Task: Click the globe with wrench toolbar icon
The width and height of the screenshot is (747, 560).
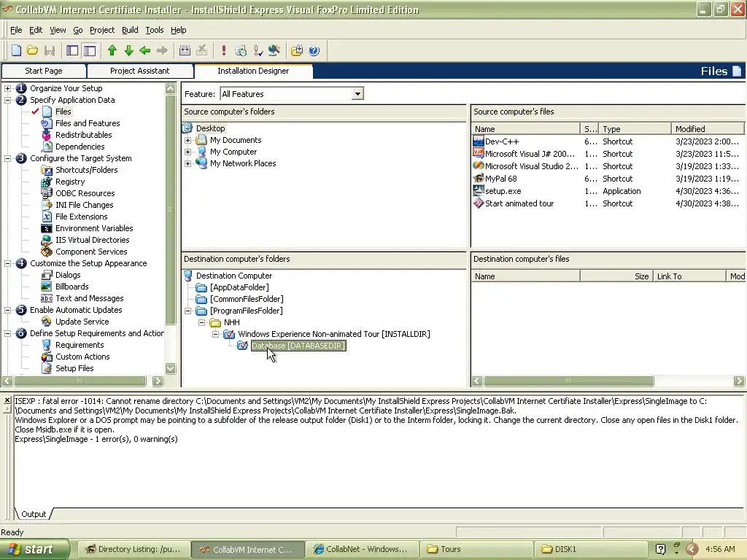Action: pos(274,50)
